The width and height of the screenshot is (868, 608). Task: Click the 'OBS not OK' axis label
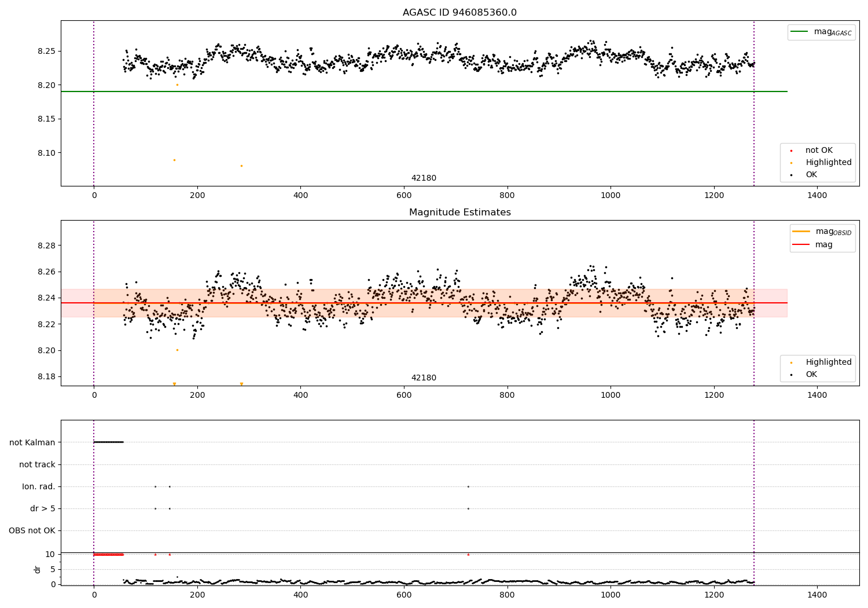[32, 530]
